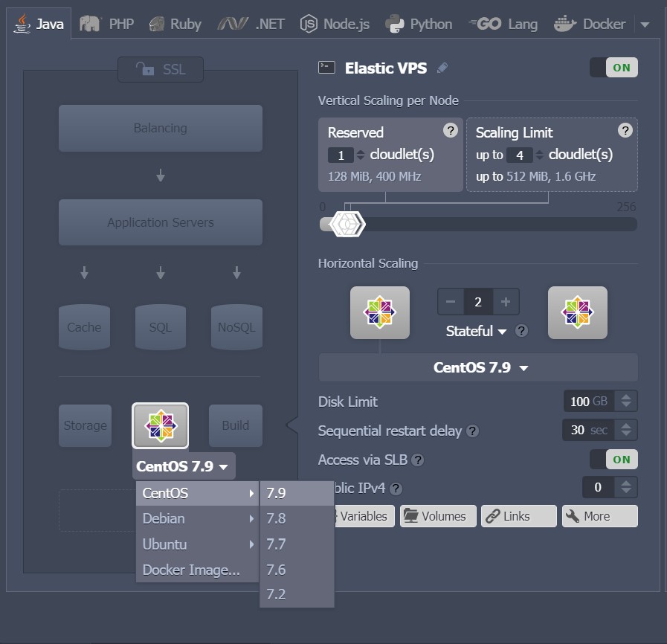Viewport: 667px width, 644px height.
Task: Add a Cache node
Action: click(84, 326)
